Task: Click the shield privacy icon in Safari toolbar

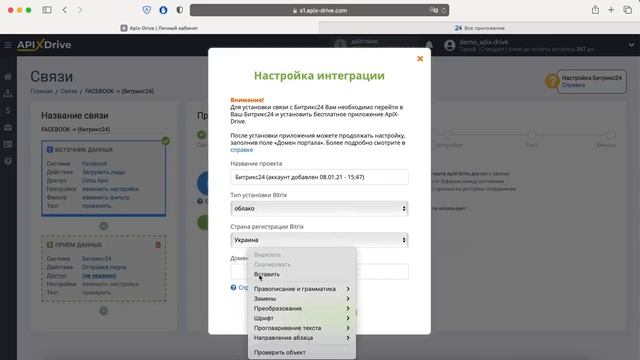Action: 147,10
